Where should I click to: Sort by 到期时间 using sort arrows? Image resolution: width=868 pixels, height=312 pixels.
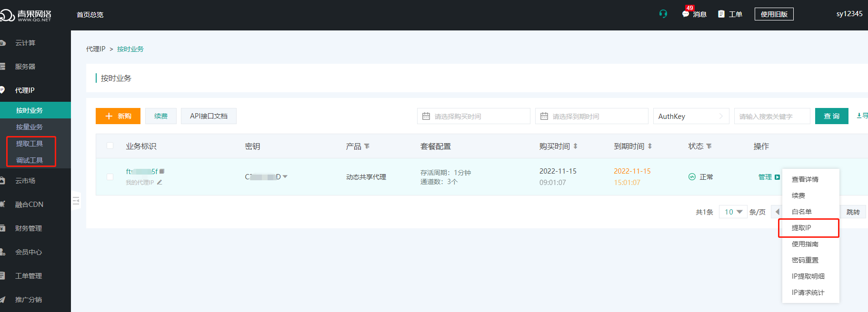point(650,146)
